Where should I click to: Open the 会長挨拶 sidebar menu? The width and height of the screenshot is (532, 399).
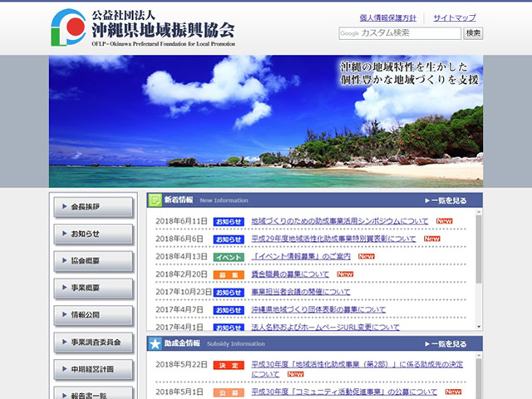click(x=92, y=206)
